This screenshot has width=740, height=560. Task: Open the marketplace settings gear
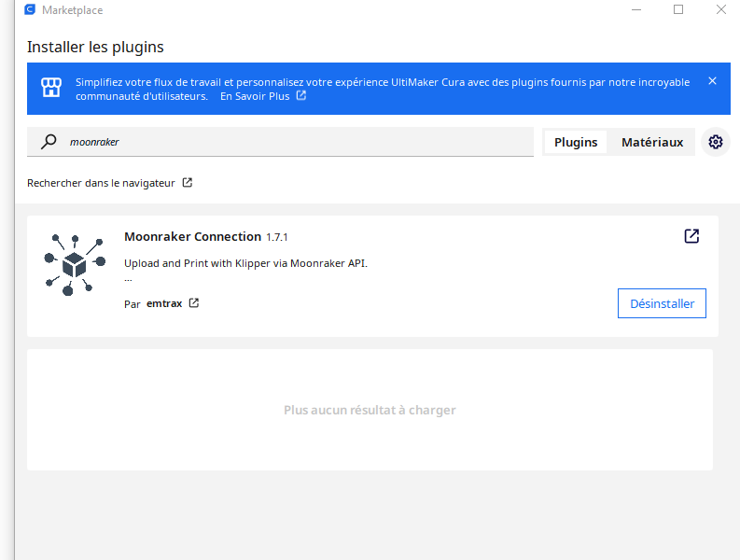(x=716, y=142)
